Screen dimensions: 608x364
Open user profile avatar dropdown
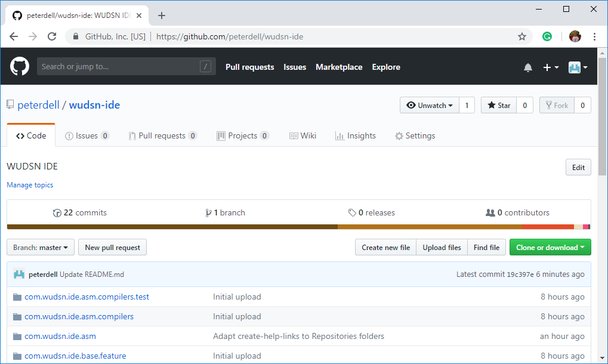tap(578, 67)
